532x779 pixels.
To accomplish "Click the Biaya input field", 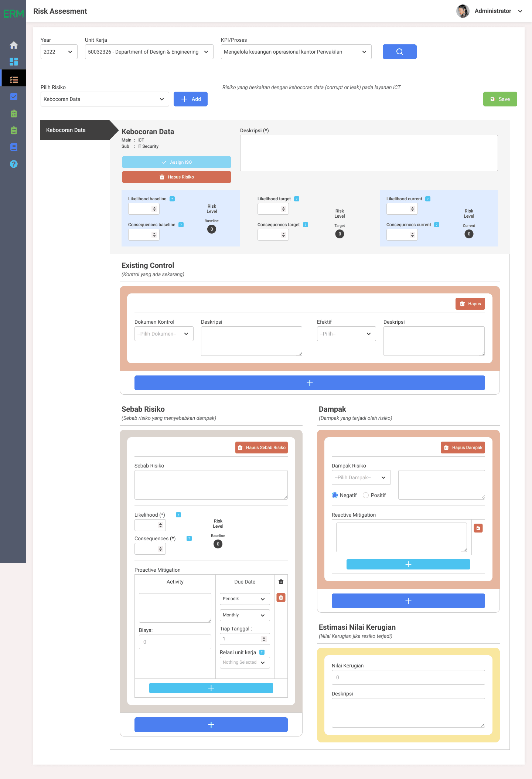I will point(175,642).
